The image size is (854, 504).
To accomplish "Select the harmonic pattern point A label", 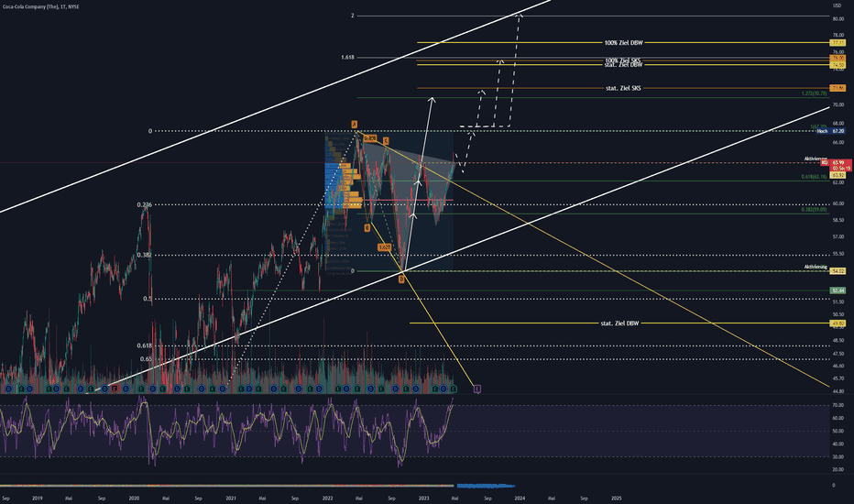I will (354, 125).
